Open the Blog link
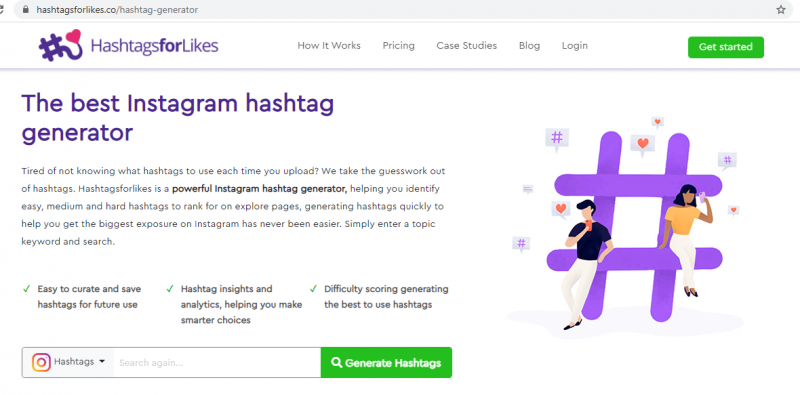The image size is (800, 395). 529,46
